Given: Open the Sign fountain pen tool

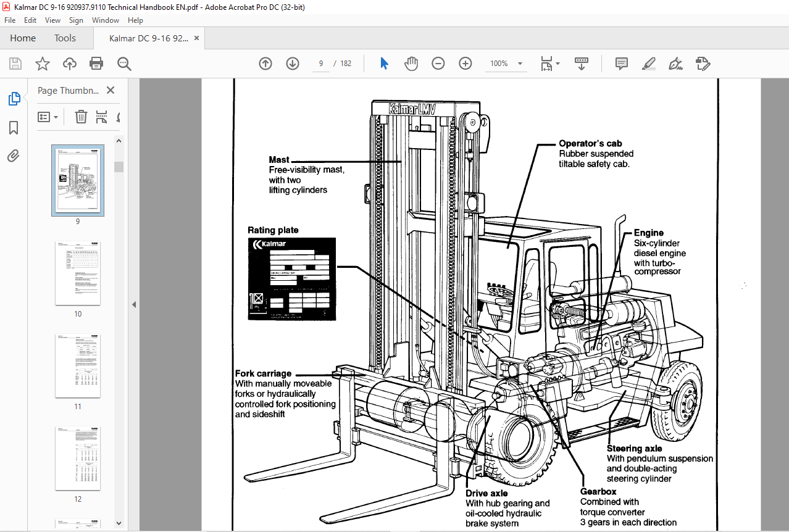Looking at the screenshot, I should click(675, 64).
